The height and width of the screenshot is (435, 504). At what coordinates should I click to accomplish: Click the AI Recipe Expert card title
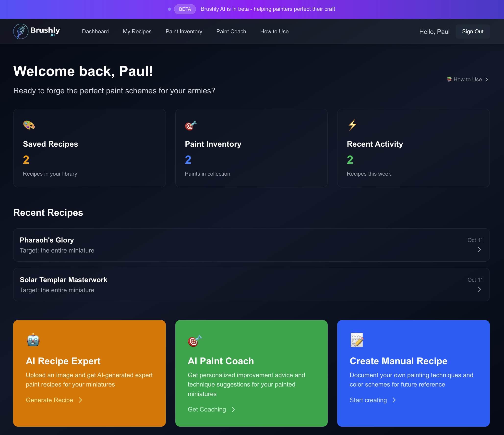(63, 361)
